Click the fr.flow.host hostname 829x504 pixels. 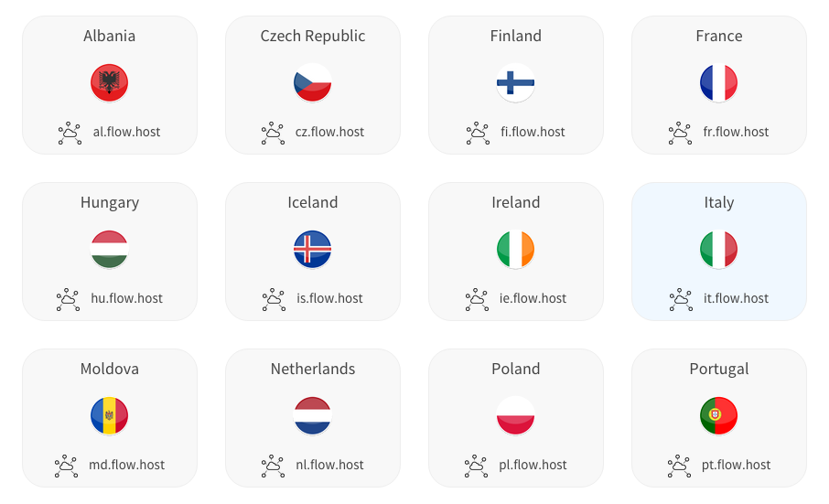point(736,132)
